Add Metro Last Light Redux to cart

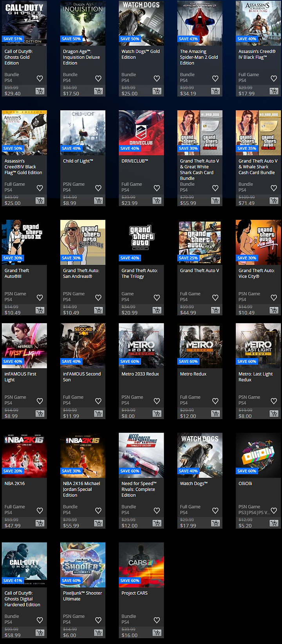click(x=274, y=414)
